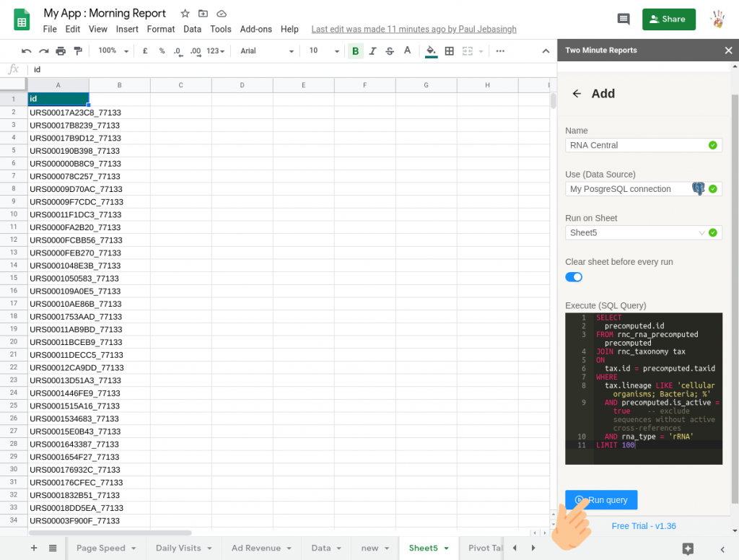Click the sidebar vertical scrollbar

point(734,299)
